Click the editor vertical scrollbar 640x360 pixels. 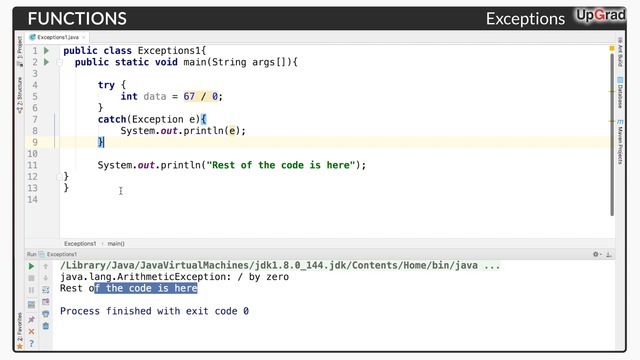pyautogui.click(x=612, y=135)
